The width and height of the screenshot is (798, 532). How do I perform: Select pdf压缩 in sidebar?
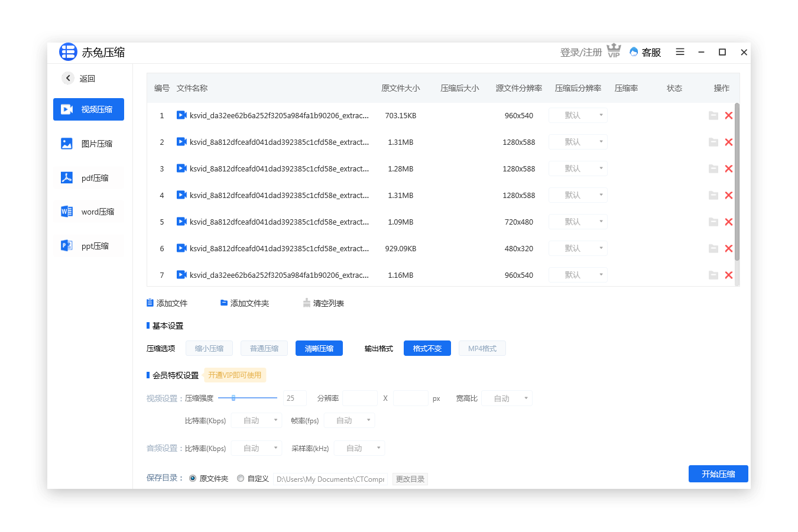(89, 178)
